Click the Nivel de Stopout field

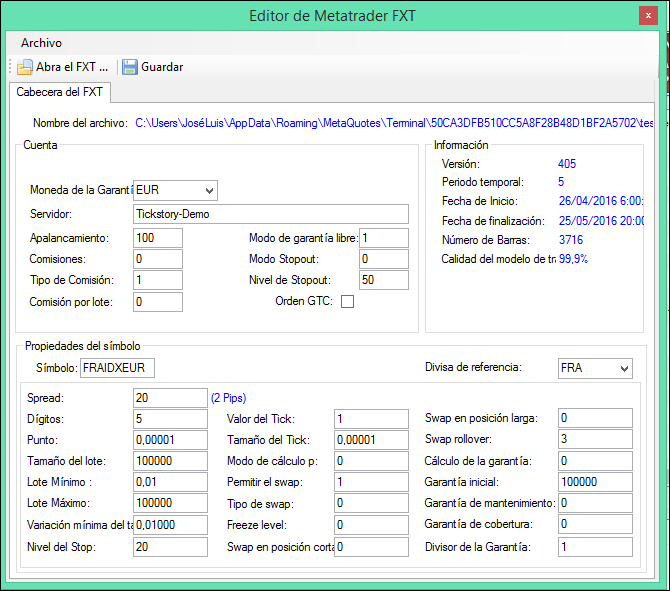384,280
